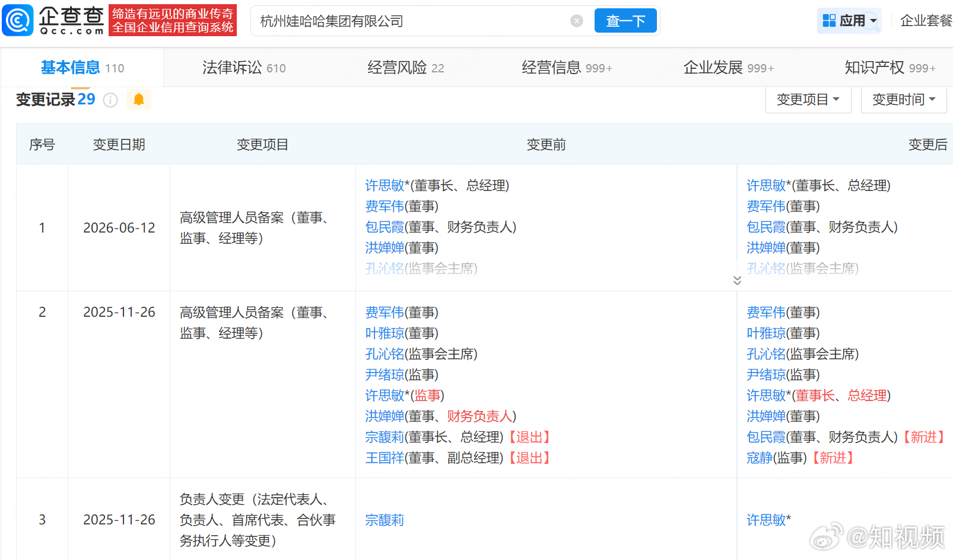Open 包民霞 link in row 1 变更前
The width and height of the screenshot is (953, 560).
pyautogui.click(x=385, y=227)
